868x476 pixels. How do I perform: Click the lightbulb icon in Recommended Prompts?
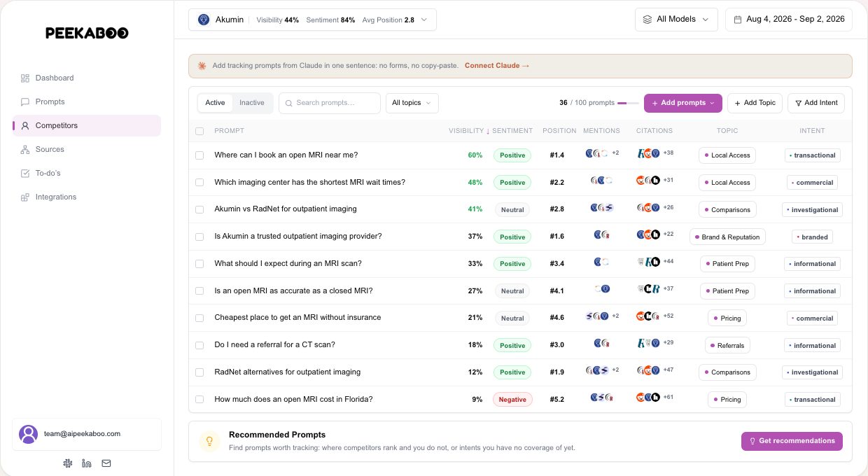point(209,441)
